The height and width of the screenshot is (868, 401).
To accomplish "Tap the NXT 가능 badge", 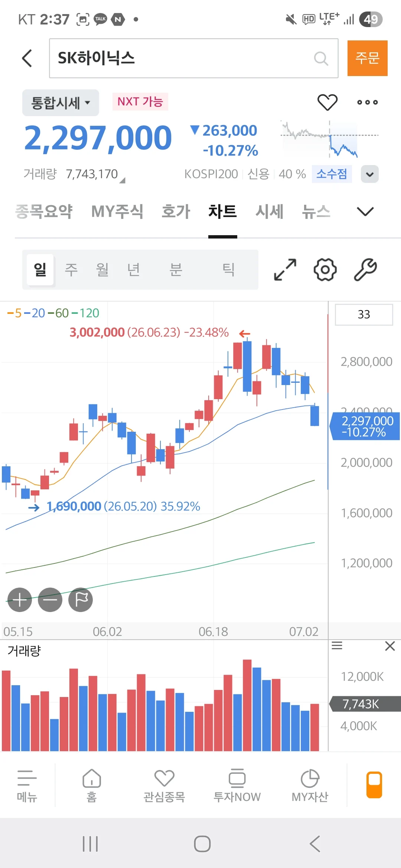I will 140,102.
